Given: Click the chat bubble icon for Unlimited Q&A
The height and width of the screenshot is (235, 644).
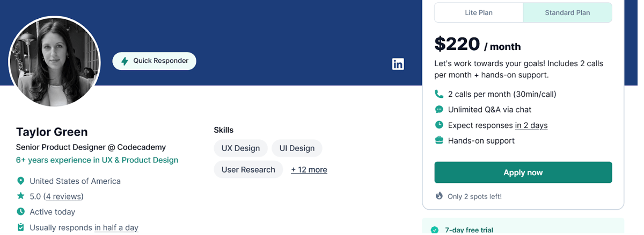Looking at the screenshot, I should (439, 110).
